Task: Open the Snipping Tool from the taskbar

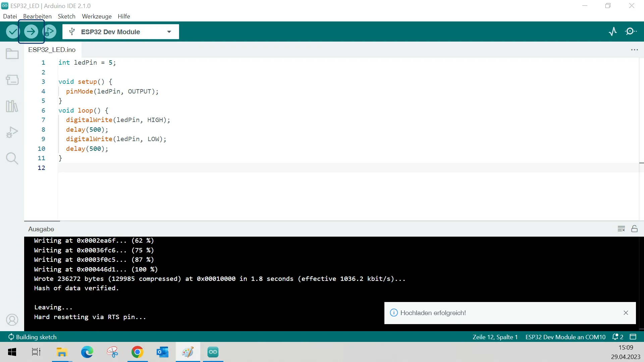Action: click(112, 352)
